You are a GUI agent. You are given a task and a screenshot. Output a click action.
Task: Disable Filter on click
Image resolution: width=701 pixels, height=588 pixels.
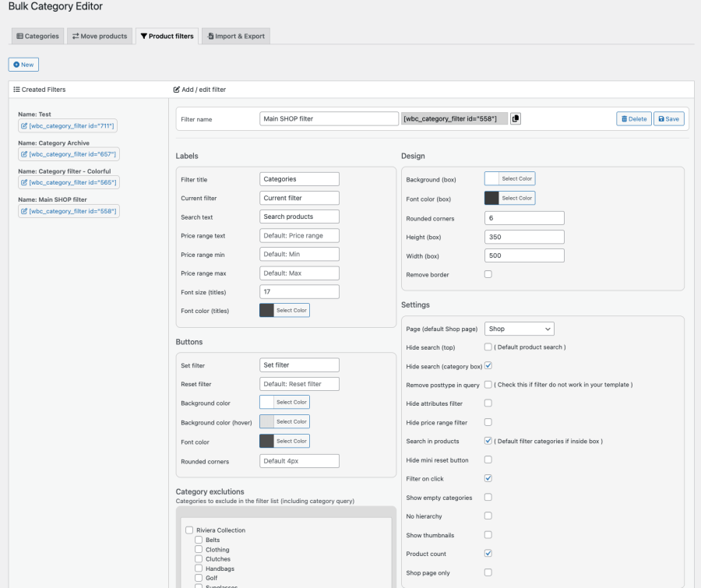click(x=488, y=479)
